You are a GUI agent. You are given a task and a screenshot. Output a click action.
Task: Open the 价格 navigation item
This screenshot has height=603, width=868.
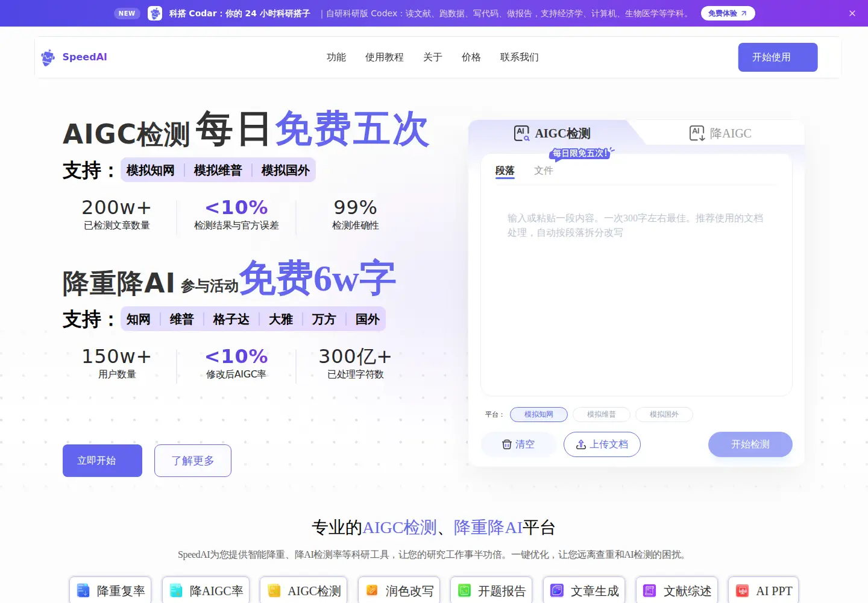[x=471, y=57]
